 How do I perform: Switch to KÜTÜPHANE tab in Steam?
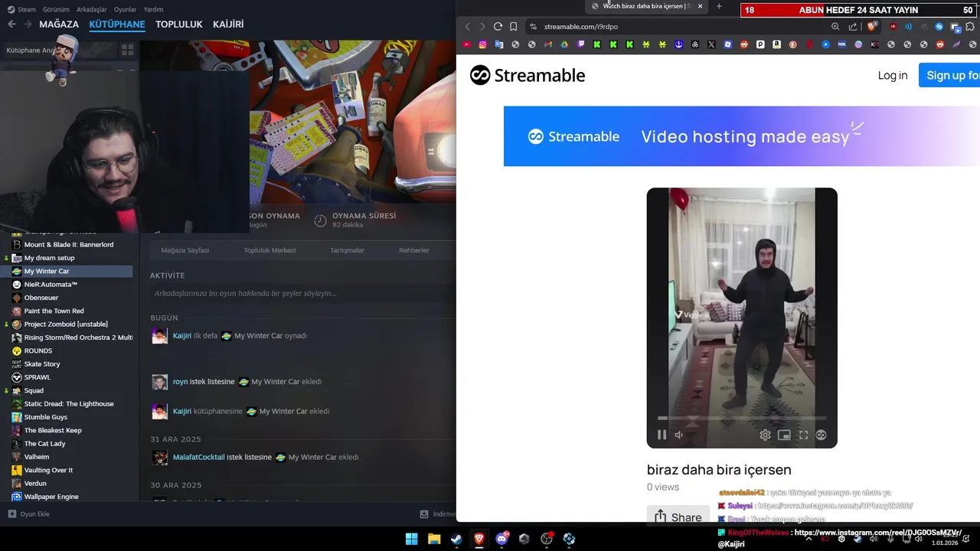coord(117,24)
